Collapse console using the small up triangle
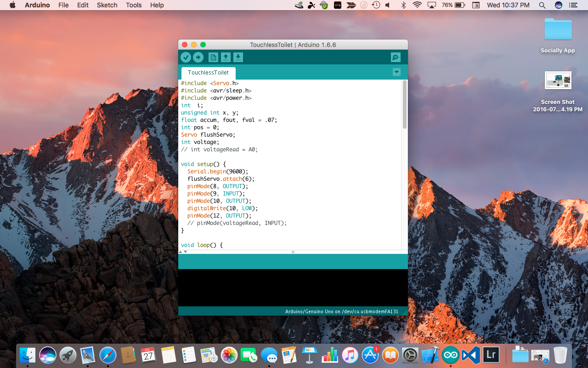 (x=180, y=252)
